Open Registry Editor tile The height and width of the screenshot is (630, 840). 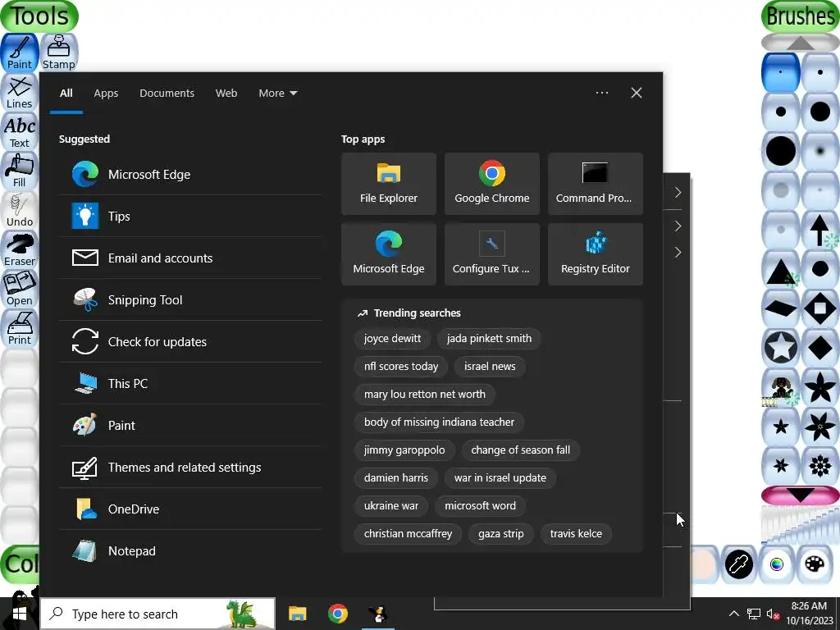tap(596, 254)
